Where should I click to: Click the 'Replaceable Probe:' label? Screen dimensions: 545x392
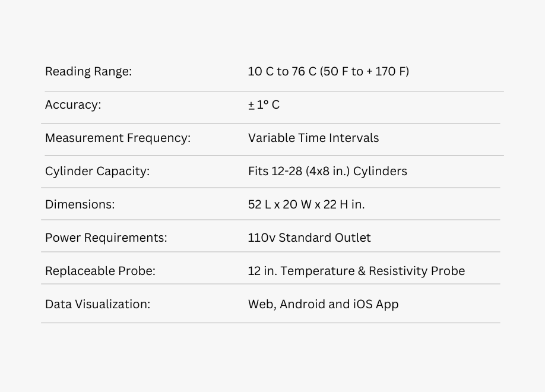[100, 271]
